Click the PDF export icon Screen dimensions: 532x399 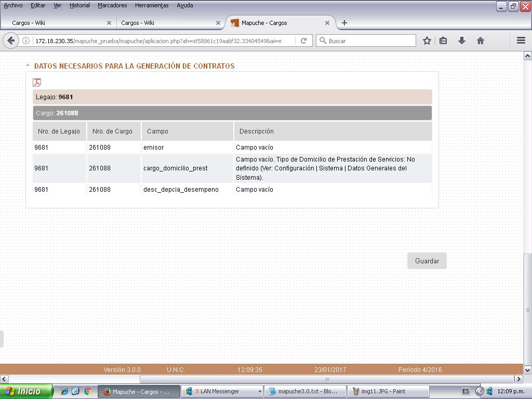(37, 83)
